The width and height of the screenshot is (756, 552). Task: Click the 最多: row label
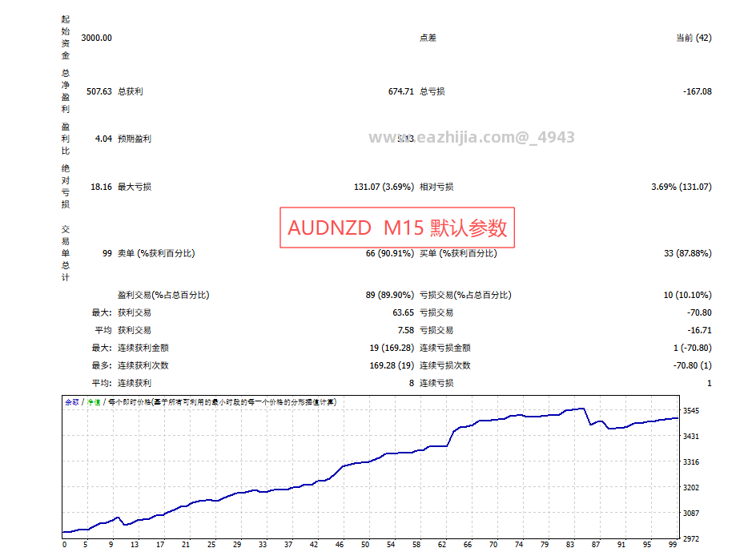(x=102, y=365)
